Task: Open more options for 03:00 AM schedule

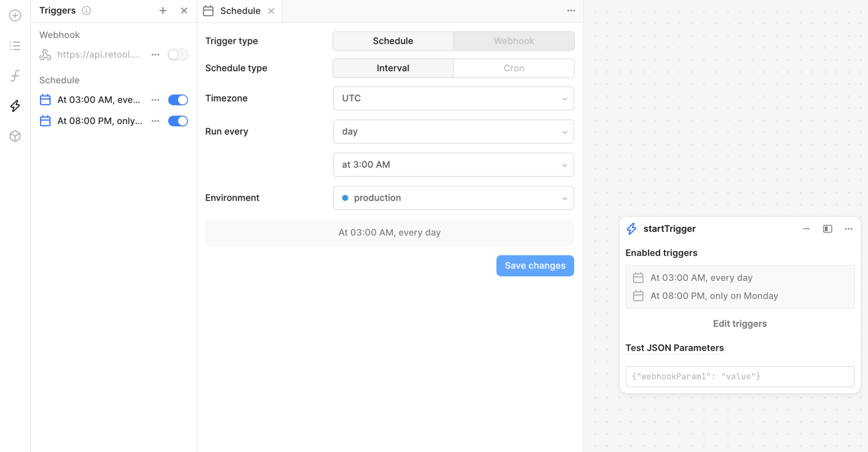Action: click(155, 100)
